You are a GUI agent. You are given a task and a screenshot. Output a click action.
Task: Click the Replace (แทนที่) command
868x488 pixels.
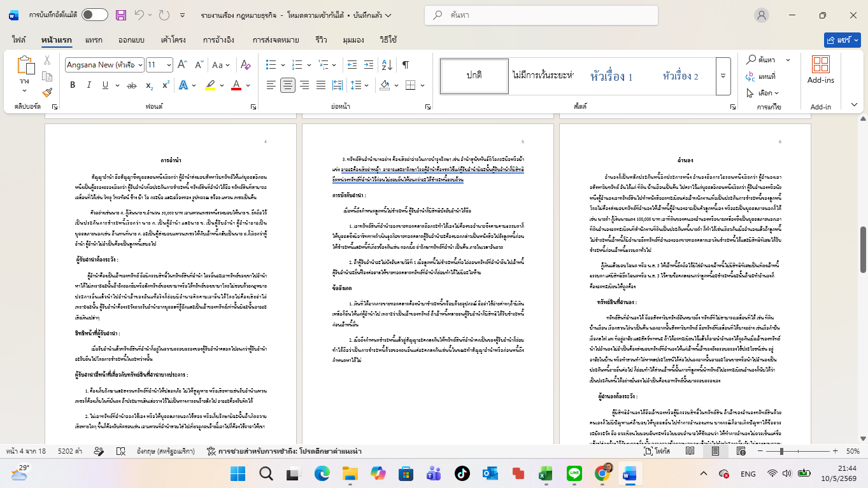click(x=761, y=76)
